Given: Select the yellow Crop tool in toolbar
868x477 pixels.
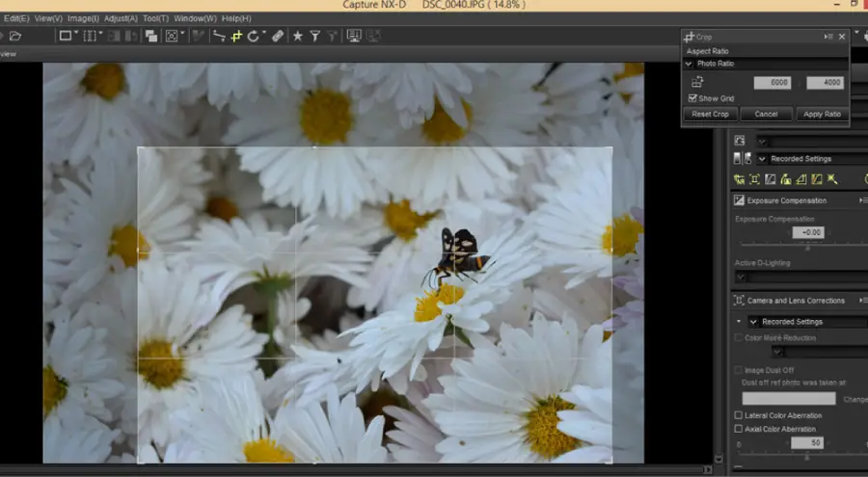Looking at the screenshot, I should [x=237, y=36].
